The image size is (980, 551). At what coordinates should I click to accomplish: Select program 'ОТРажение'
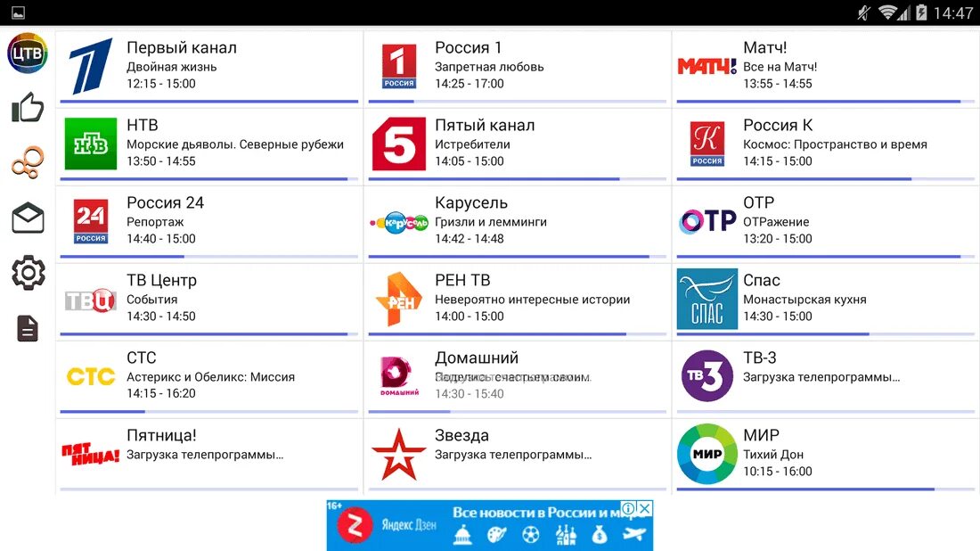click(x=776, y=222)
